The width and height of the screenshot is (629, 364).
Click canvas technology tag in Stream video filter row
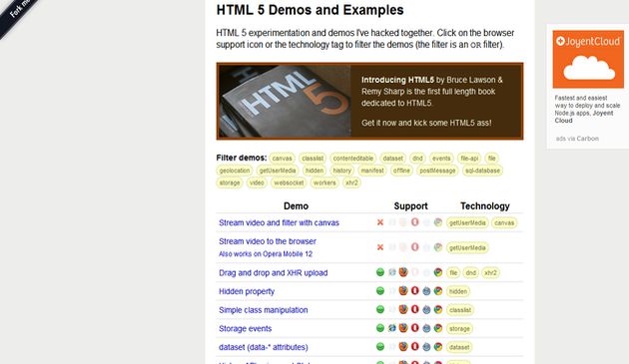504,223
